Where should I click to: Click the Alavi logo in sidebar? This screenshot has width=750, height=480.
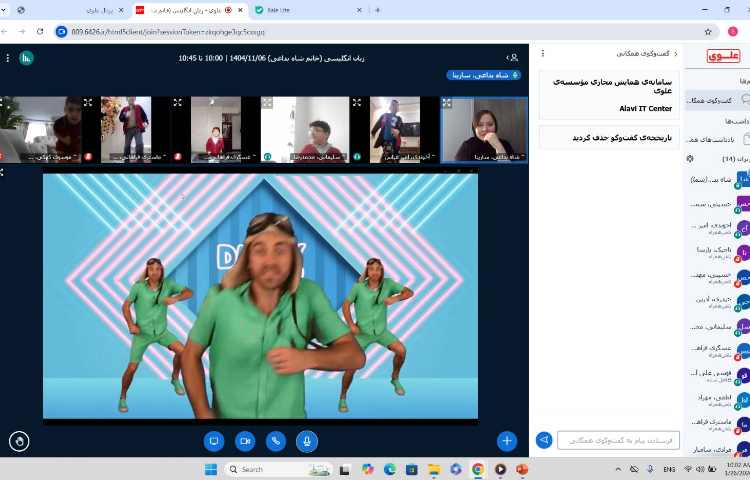(722, 56)
